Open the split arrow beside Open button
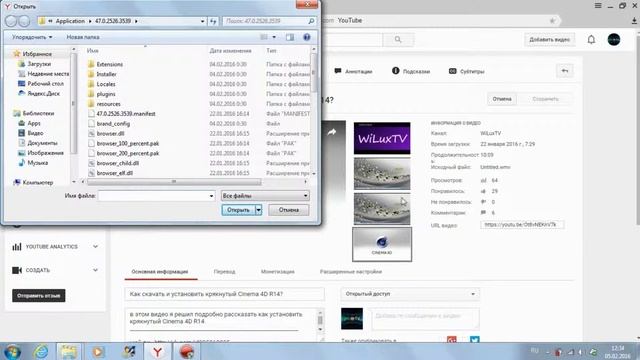The image size is (640, 360). (258, 210)
